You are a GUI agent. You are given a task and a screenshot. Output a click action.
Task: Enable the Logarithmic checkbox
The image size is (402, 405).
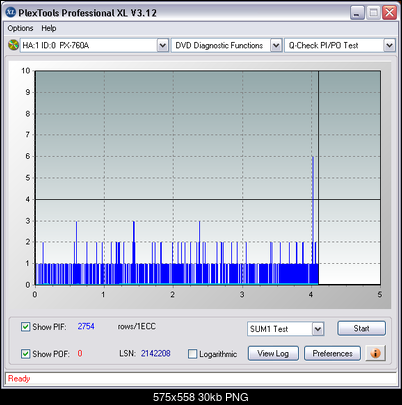tap(192, 354)
